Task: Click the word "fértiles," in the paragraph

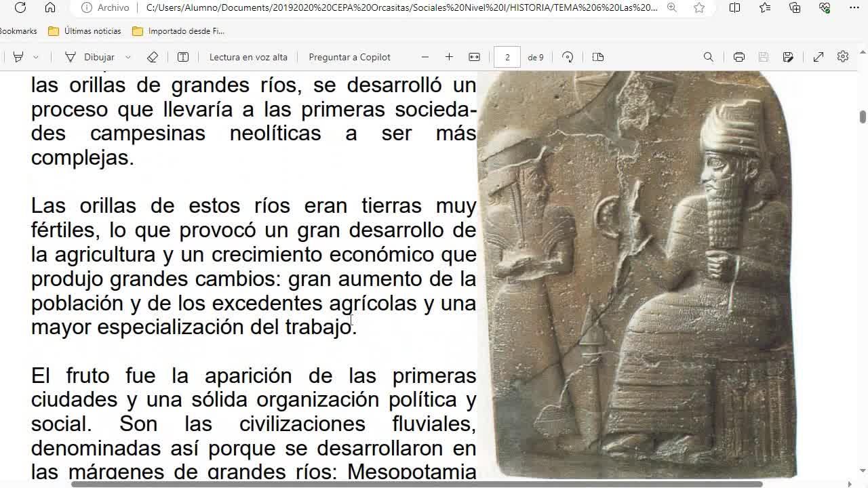Action: point(66,230)
